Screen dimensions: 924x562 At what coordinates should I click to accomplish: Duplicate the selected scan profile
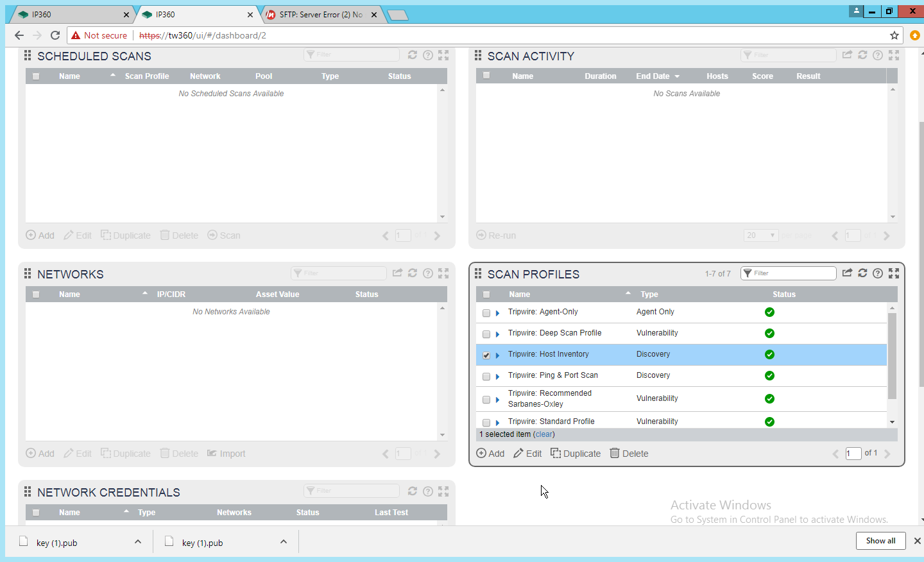576,454
